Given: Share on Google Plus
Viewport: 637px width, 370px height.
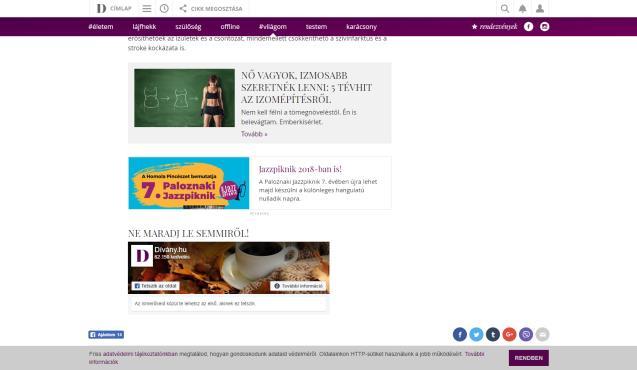Looking at the screenshot, I should click(x=509, y=335).
